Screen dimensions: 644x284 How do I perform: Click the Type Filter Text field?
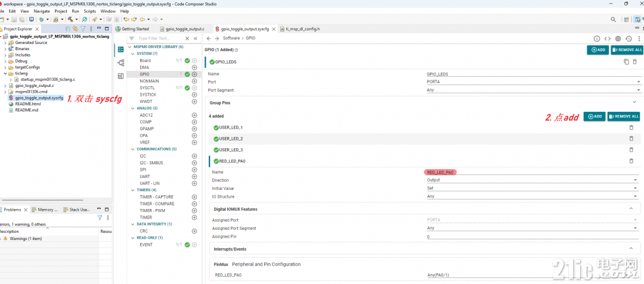(159, 38)
